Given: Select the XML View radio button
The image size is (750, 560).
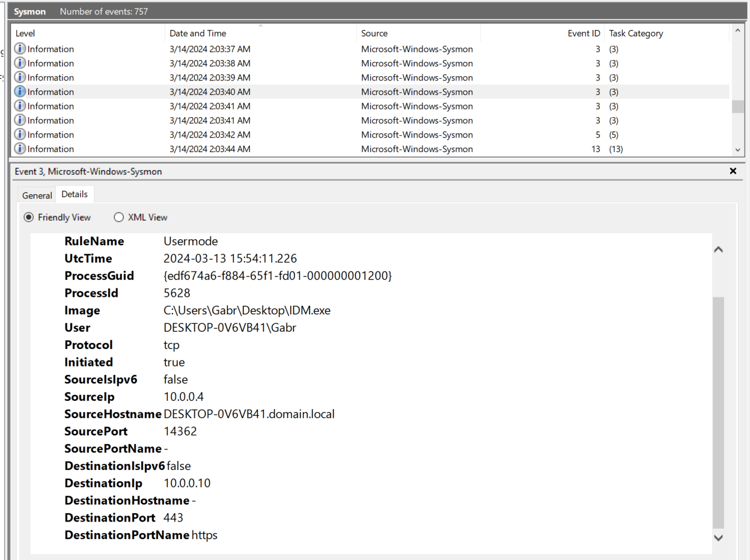Looking at the screenshot, I should coord(118,218).
